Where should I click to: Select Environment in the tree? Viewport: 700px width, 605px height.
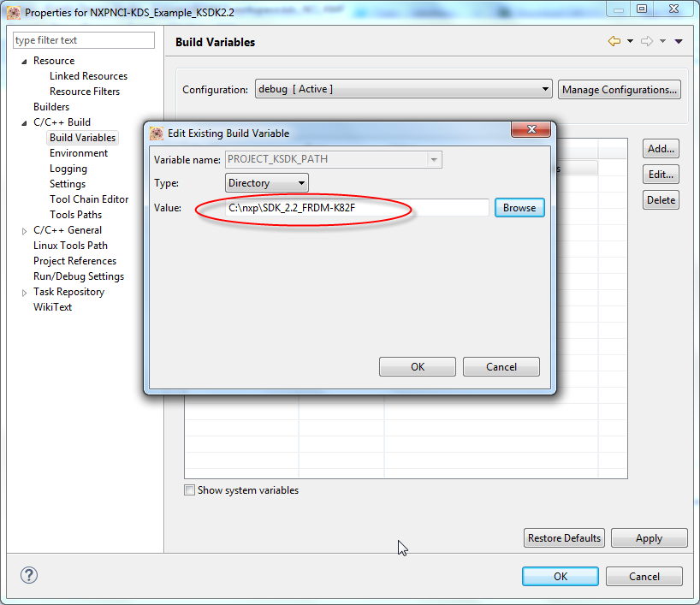(x=79, y=153)
